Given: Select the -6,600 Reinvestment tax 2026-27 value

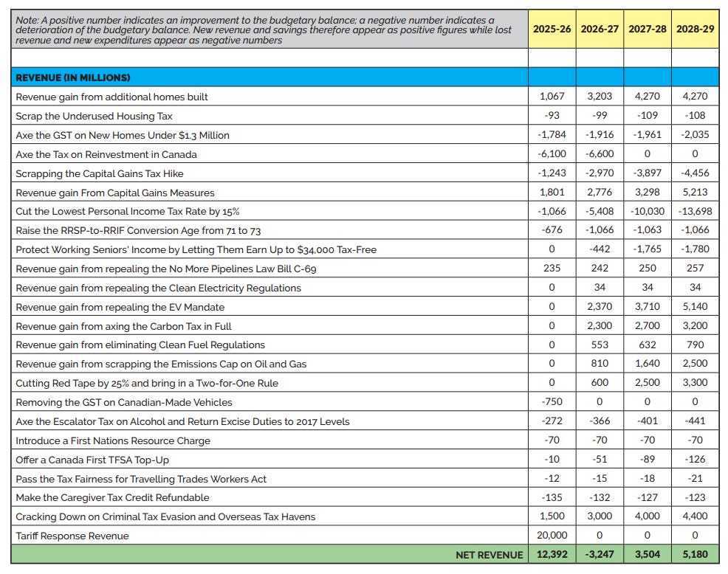Looking at the screenshot, I should [x=600, y=153].
